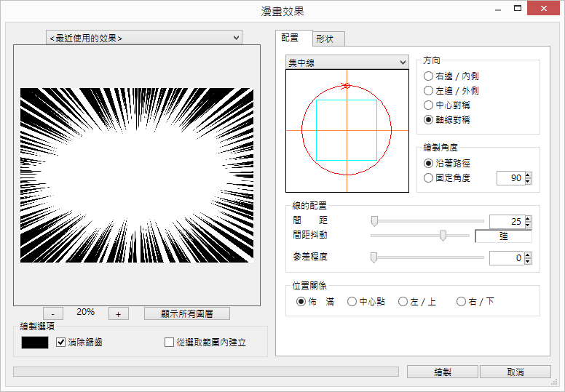This screenshot has height=392, width=565.
Task: Click the 間距 value field showing 25
Action: coord(507,221)
